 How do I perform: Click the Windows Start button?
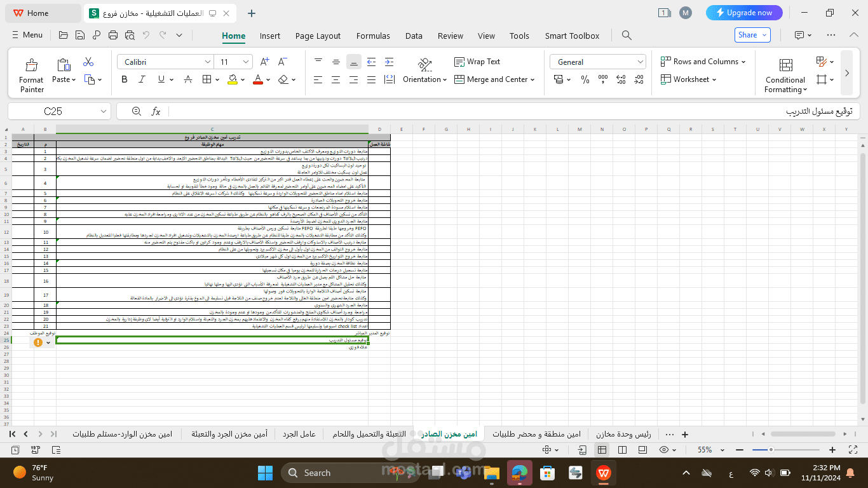click(265, 473)
